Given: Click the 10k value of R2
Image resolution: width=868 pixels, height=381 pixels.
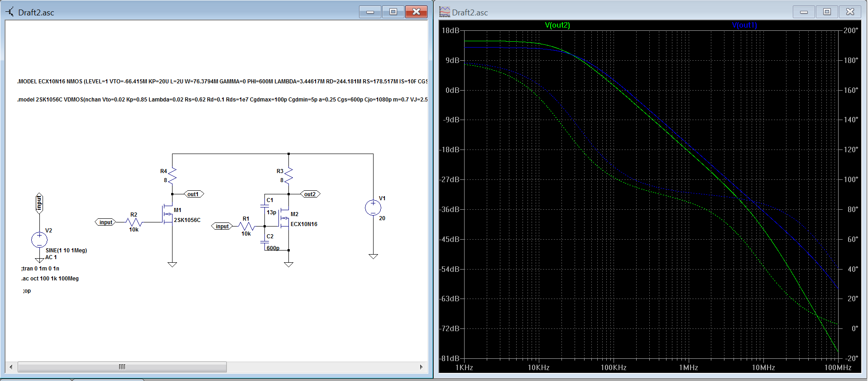Looking at the screenshot, I should [x=134, y=230].
